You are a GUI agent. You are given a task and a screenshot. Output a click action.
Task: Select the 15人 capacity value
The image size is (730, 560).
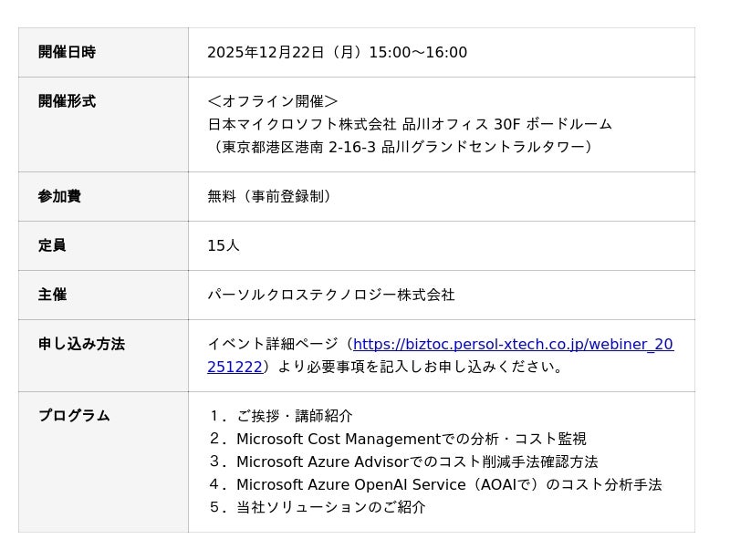pyautogui.click(x=224, y=246)
